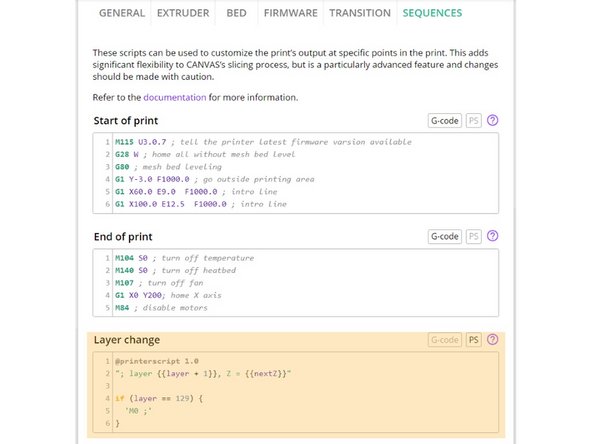Click the 'G1 Y-3.0 F1000.0' line
Viewport: 592px width, 444px height.
coord(214,179)
